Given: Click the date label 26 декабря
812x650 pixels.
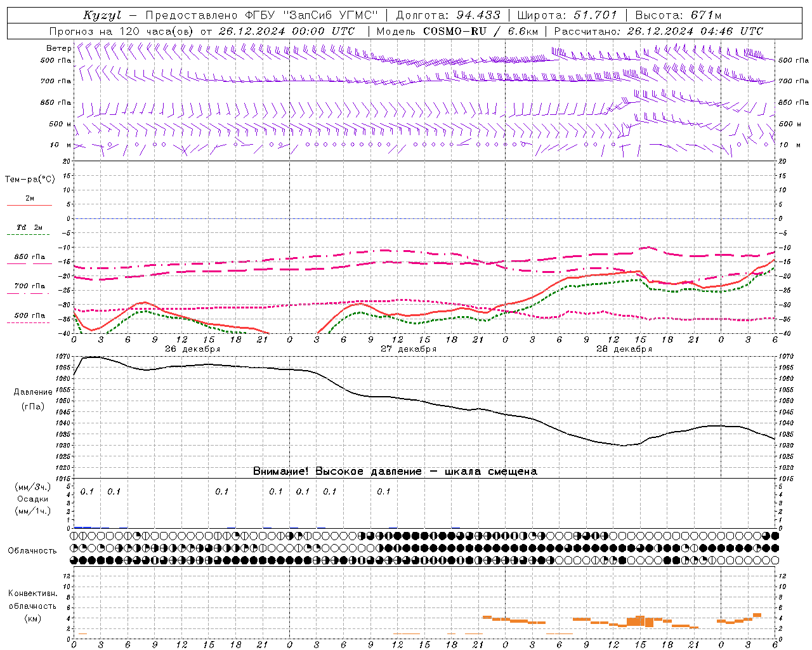Looking at the screenshot, I should [192, 349].
